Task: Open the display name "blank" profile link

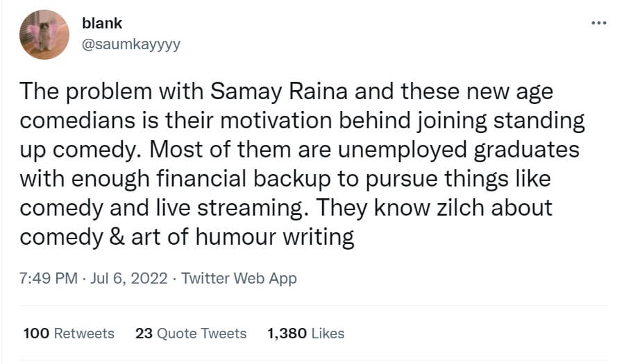Action: click(101, 23)
